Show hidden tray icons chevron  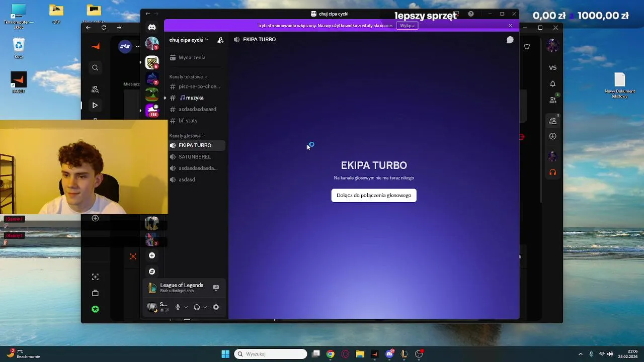(x=580, y=354)
